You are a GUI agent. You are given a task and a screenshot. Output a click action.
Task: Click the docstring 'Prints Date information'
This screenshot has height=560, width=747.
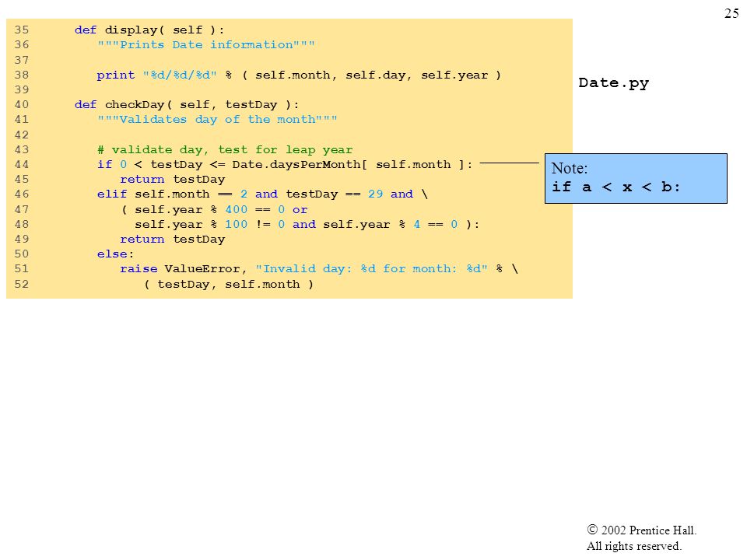click(205, 45)
